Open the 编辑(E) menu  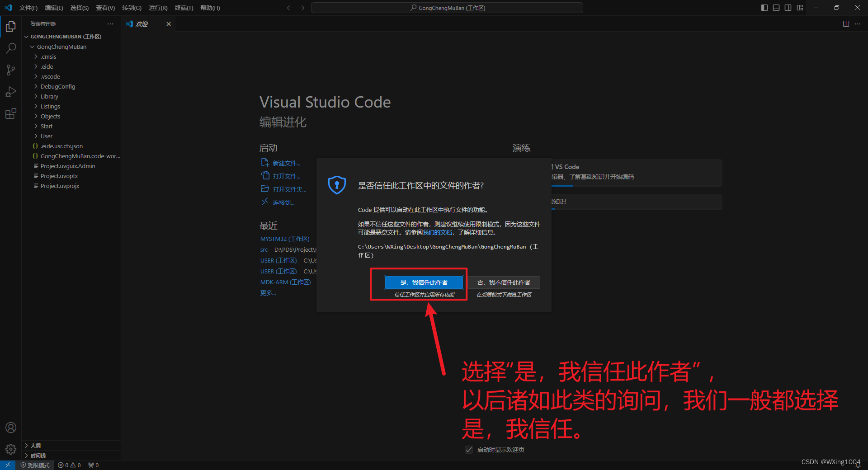(x=54, y=8)
